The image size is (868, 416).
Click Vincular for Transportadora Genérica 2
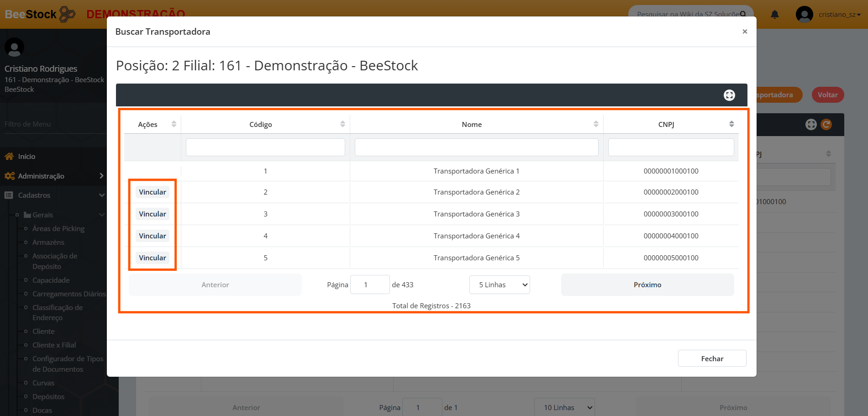[153, 192]
